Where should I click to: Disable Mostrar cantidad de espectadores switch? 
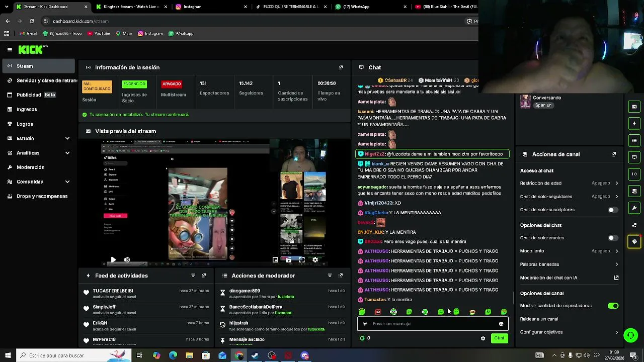(613, 306)
